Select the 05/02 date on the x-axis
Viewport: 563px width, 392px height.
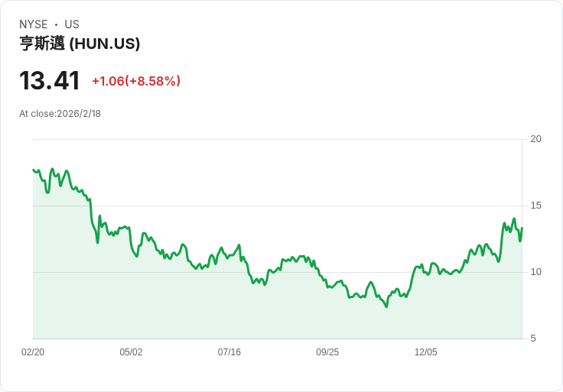tap(131, 352)
